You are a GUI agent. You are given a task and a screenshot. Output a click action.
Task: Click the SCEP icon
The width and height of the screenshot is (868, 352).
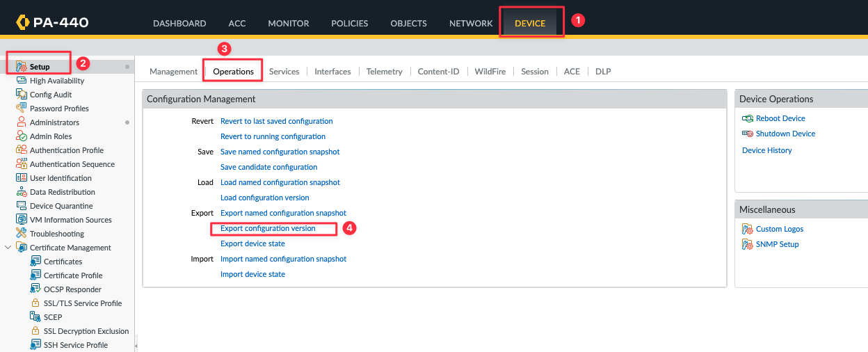tap(35, 317)
